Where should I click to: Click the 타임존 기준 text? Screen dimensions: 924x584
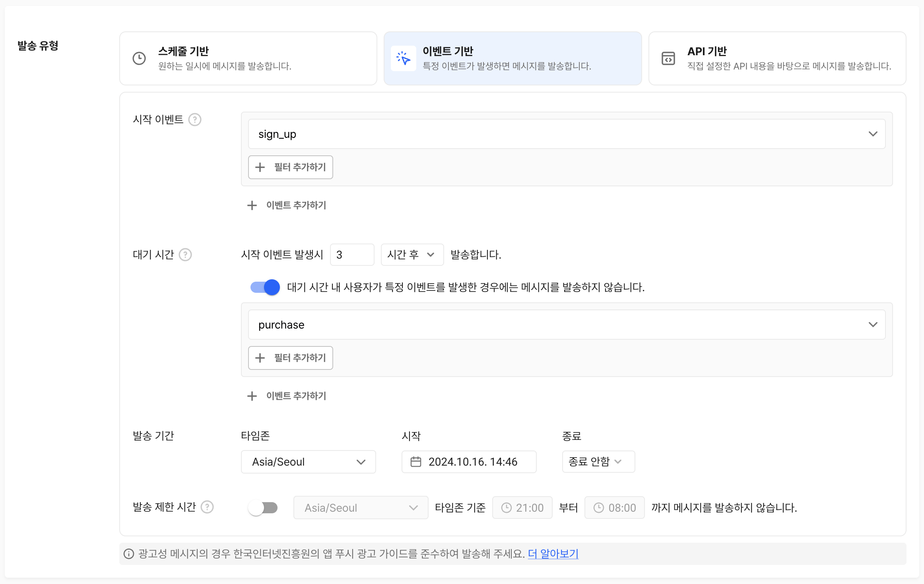pyautogui.click(x=460, y=508)
